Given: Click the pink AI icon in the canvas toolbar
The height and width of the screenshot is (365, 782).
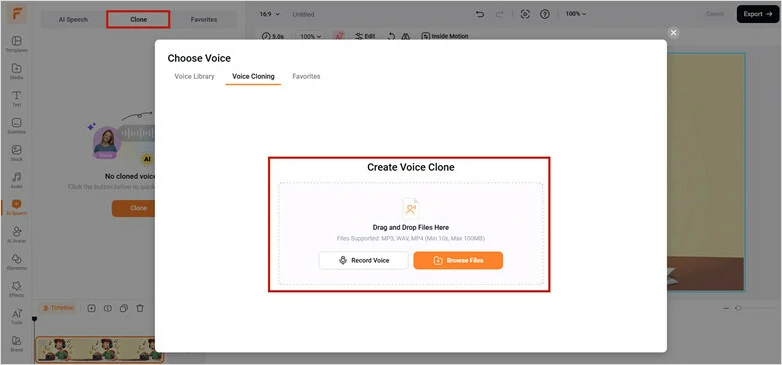Looking at the screenshot, I should tap(339, 36).
